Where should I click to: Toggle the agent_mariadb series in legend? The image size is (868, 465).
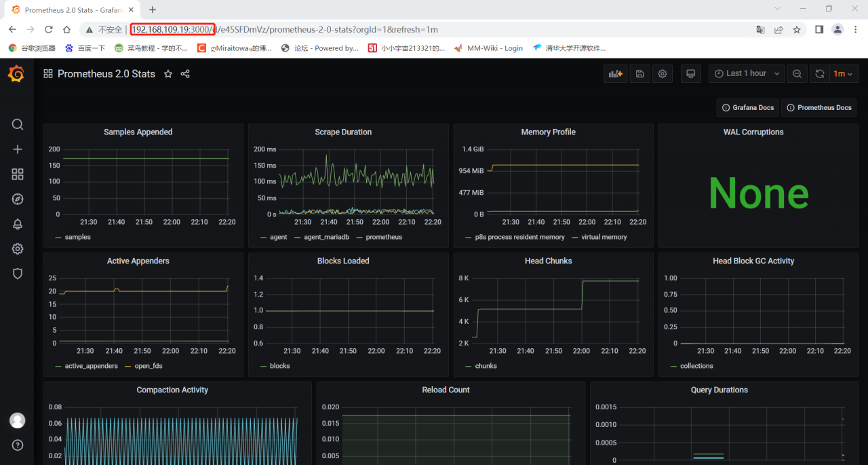point(325,237)
